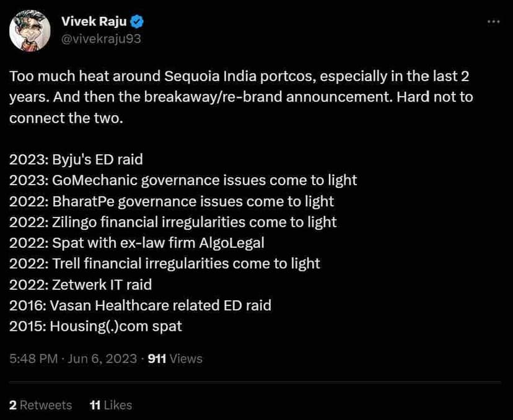The height and width of the screenshot is (420, 513).
Task: Open the tweet's more options menu
Action: [493, 21]
